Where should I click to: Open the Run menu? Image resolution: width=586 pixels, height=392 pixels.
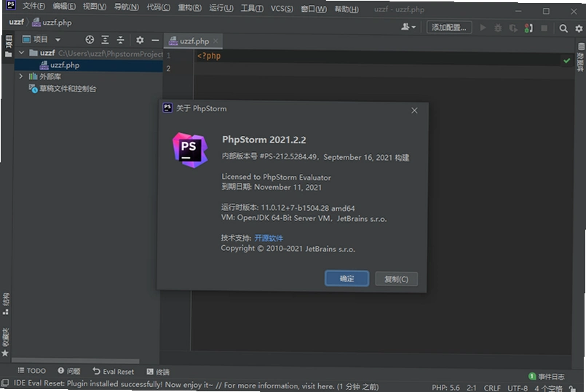tap(221, 8)
